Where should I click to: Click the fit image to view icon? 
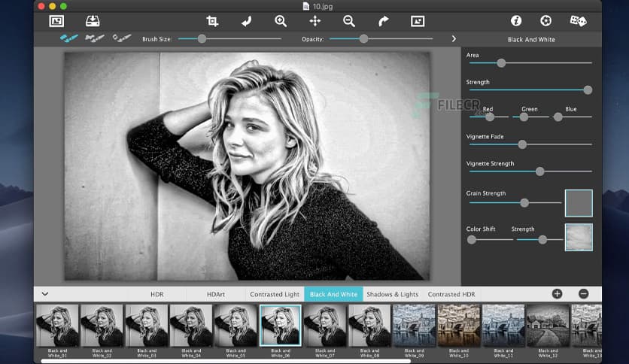pos(418,21)
